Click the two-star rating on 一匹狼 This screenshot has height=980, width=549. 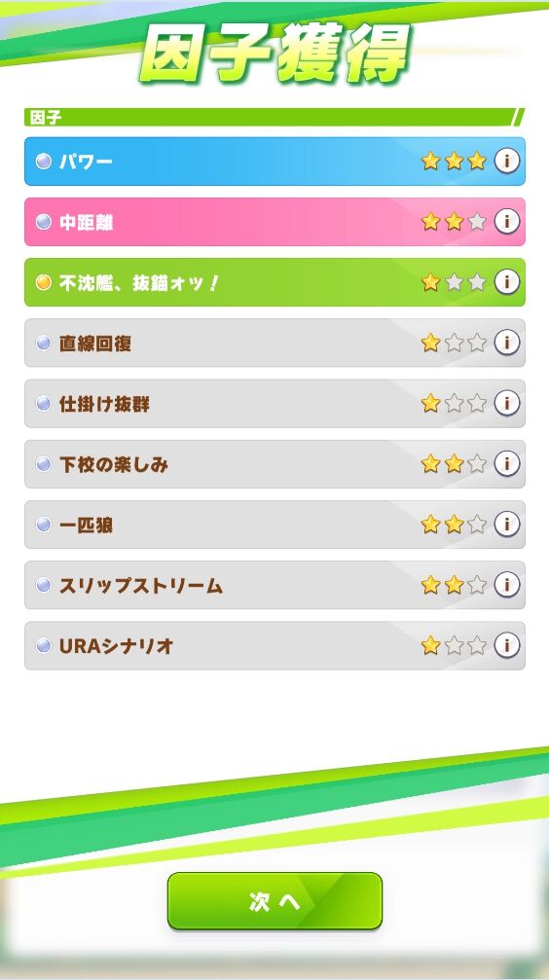[454, 525]
